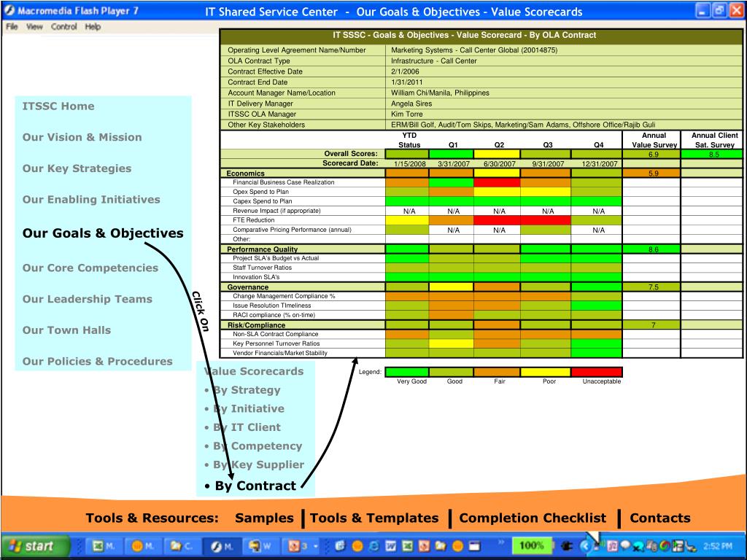The image size is (747, 560).
Task: Choose scorecards By Initiative
Action: tap(248, 408)
